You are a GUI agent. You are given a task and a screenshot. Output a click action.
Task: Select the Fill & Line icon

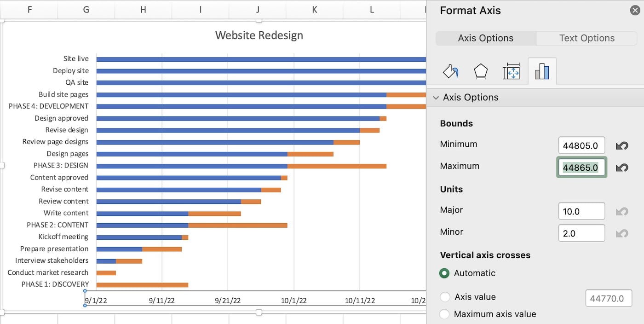[450, 71]
